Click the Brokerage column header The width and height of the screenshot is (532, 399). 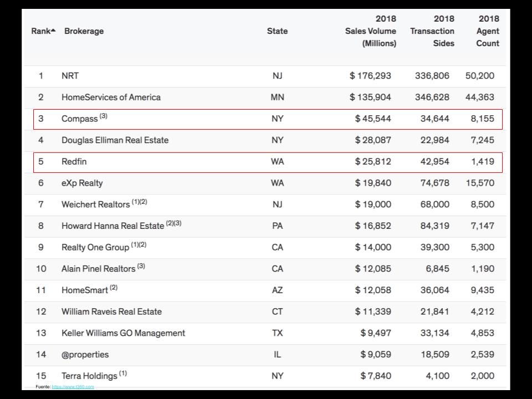[84, 31]
